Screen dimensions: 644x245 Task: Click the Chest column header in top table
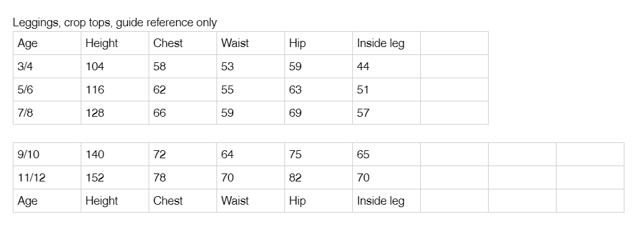pos(182,43)
